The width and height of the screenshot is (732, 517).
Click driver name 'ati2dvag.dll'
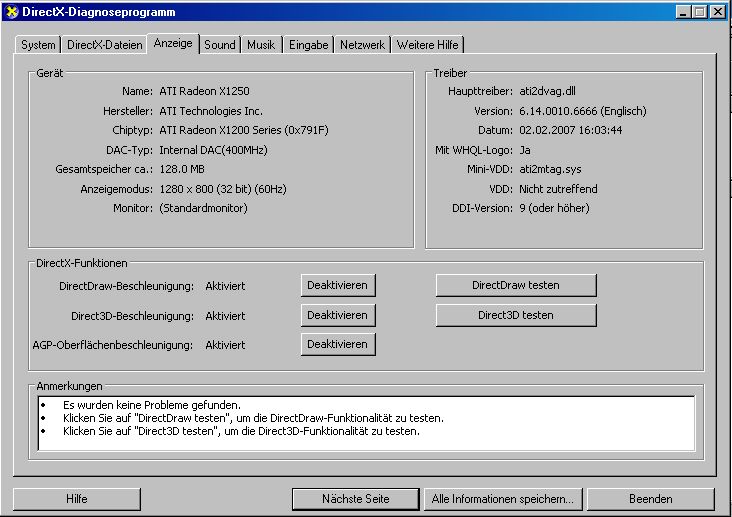point(547,91)
